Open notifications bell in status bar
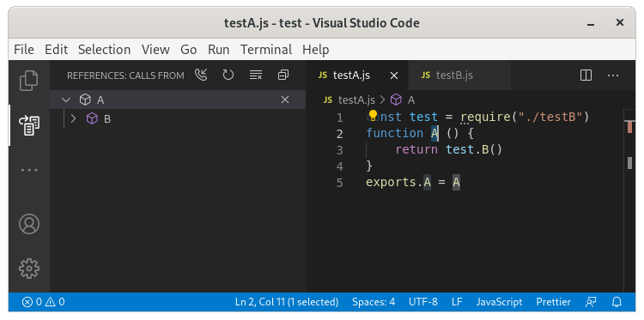Viewport: 644px width, 320px height. (x=617, y=302)
